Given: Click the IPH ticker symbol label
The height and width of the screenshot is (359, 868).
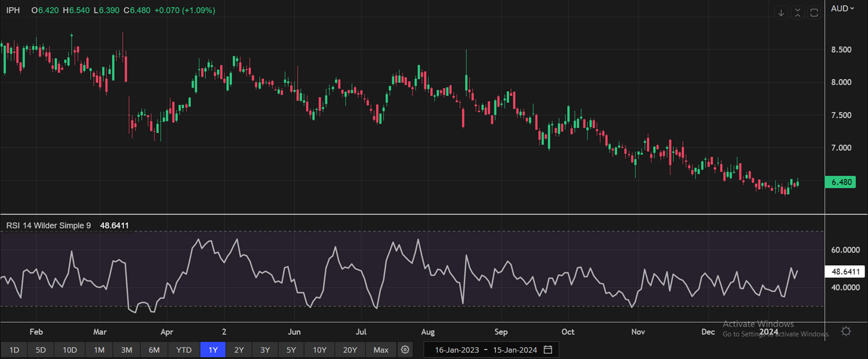Looking at the screenshot, I should pyautogui.click(x=13, y=11).
